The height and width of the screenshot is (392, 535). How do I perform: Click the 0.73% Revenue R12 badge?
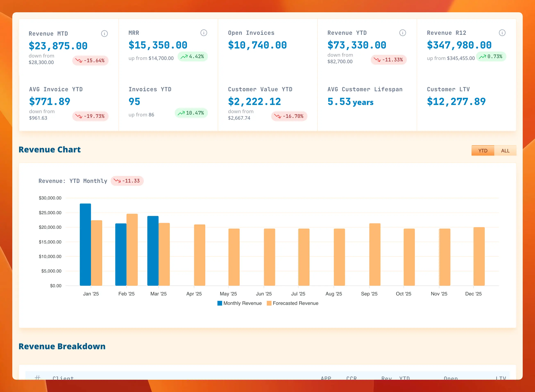(x=491, y=56)
